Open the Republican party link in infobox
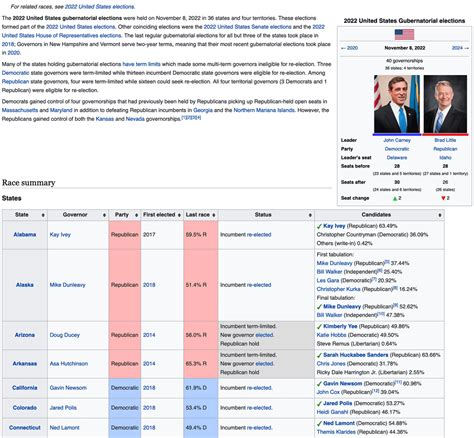The width and height of the screenshot is (474, 438). [445, 149]
